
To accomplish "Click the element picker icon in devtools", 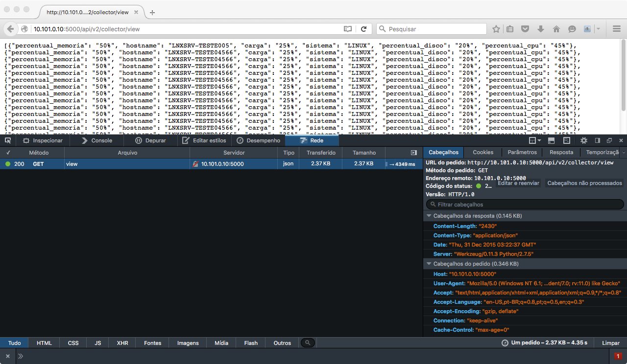I will pos(8,140).
